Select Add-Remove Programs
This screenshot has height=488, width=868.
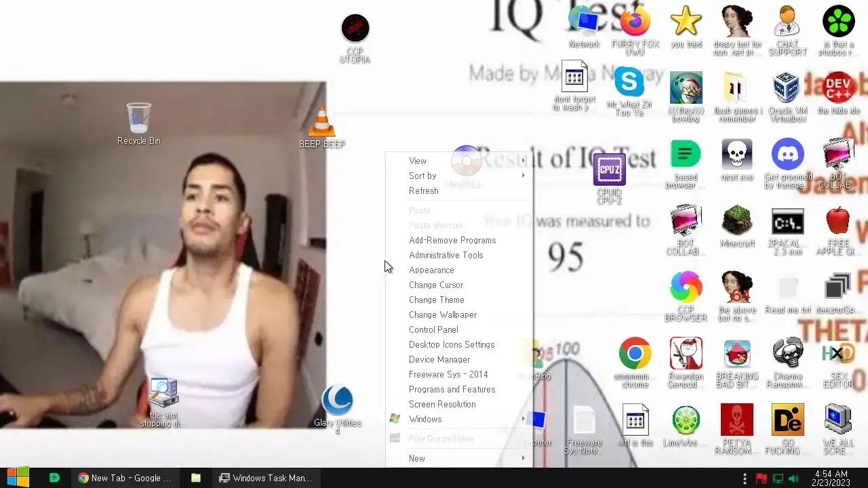tap(459, 240)
